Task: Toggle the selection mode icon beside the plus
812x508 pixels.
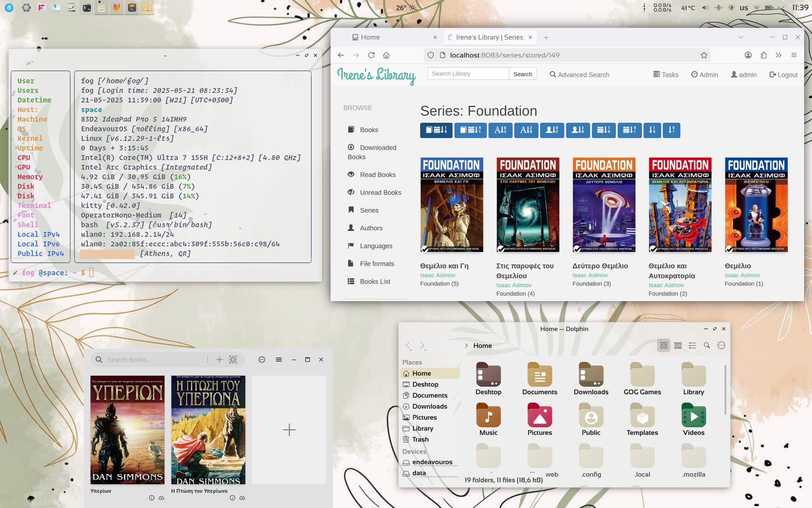Action: tap(233, 359)
